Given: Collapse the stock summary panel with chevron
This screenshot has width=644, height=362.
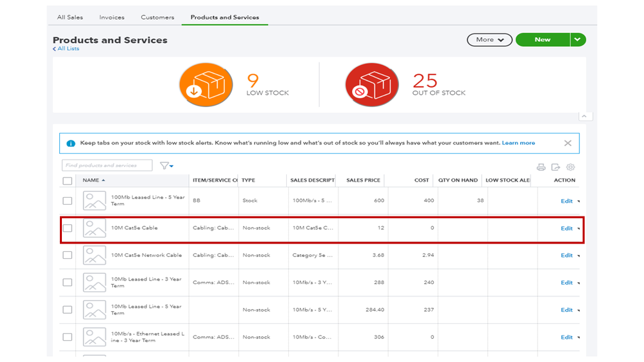Looking at the screenshot, I should (583, 117).
